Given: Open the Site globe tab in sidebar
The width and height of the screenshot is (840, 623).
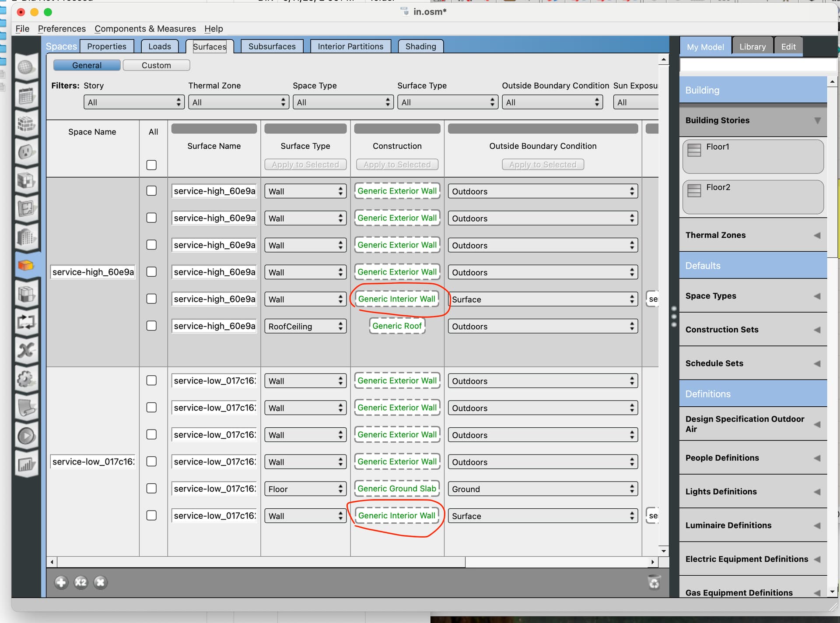Looking at the screenshot, I should [x=26, y=67].
